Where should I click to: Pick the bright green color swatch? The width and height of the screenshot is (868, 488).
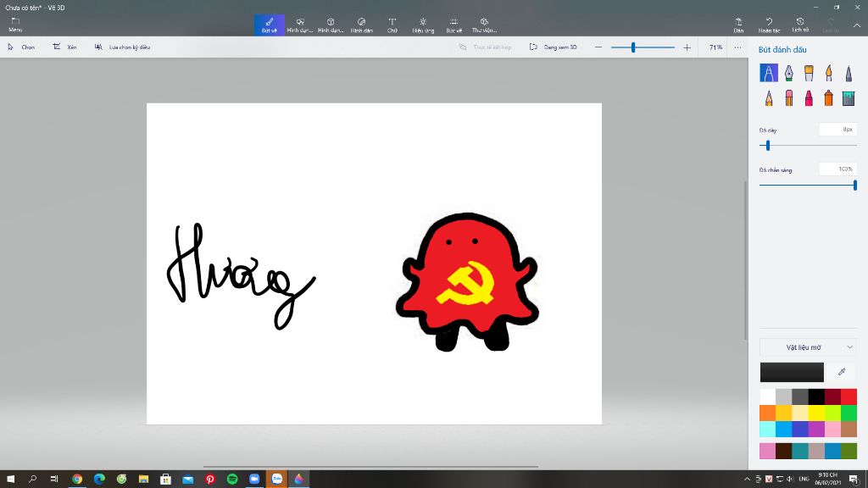click(x=849, y=413)
